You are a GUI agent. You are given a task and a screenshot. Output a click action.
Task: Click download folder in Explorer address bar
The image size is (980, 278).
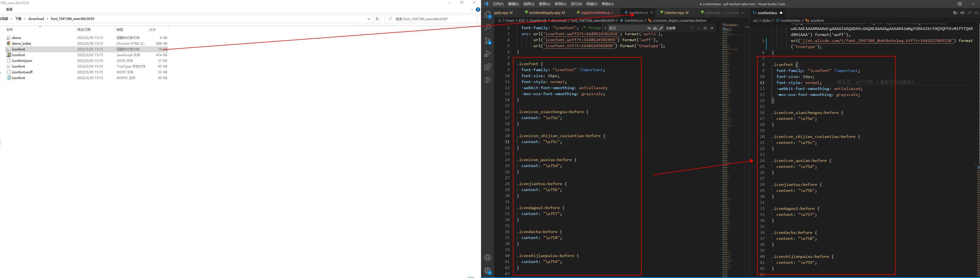(36, 19)
